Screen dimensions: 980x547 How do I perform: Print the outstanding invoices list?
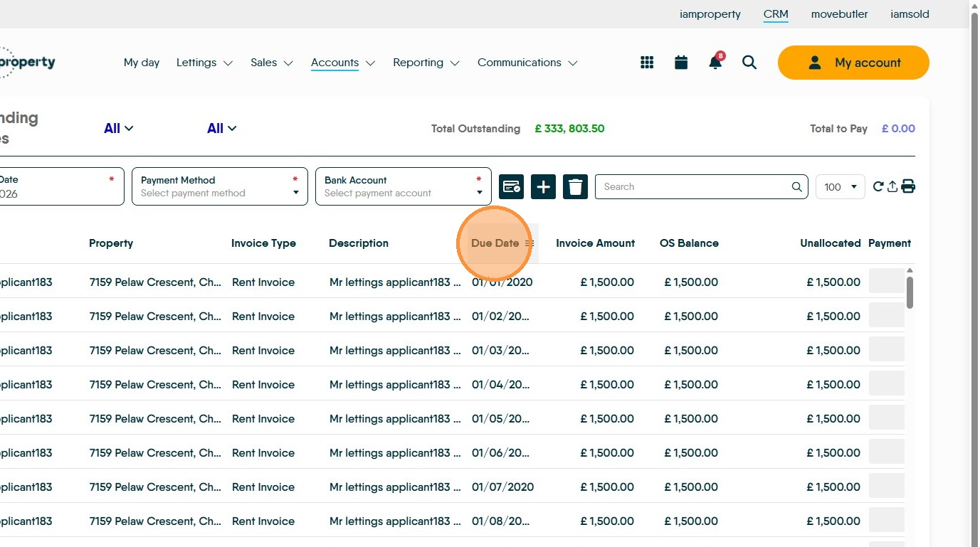pos(908,186)
